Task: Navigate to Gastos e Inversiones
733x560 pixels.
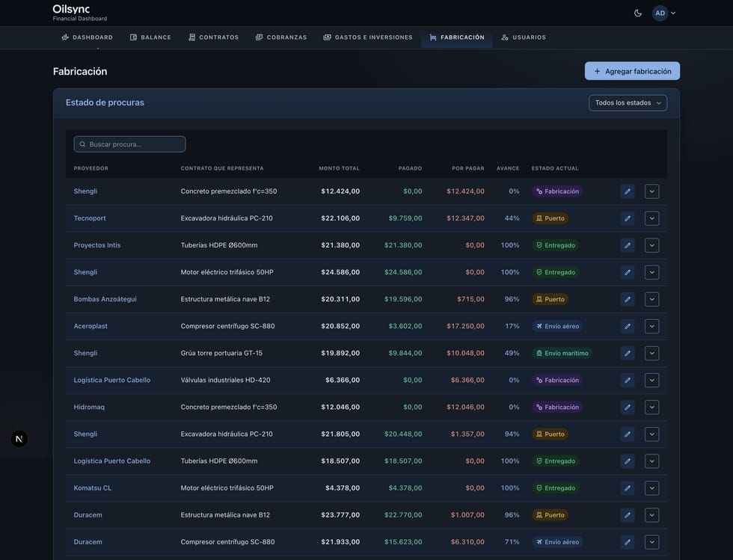Action: coord(368,37)
